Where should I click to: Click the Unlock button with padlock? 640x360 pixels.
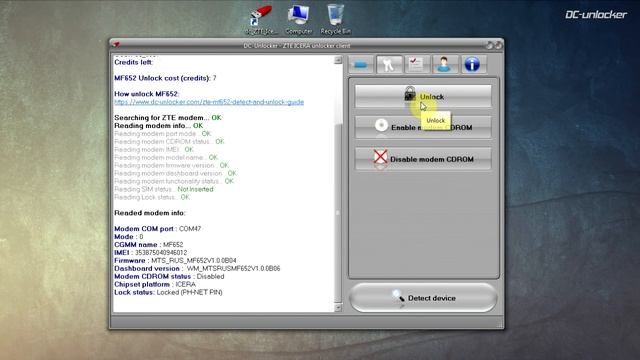tap(423, 96)
